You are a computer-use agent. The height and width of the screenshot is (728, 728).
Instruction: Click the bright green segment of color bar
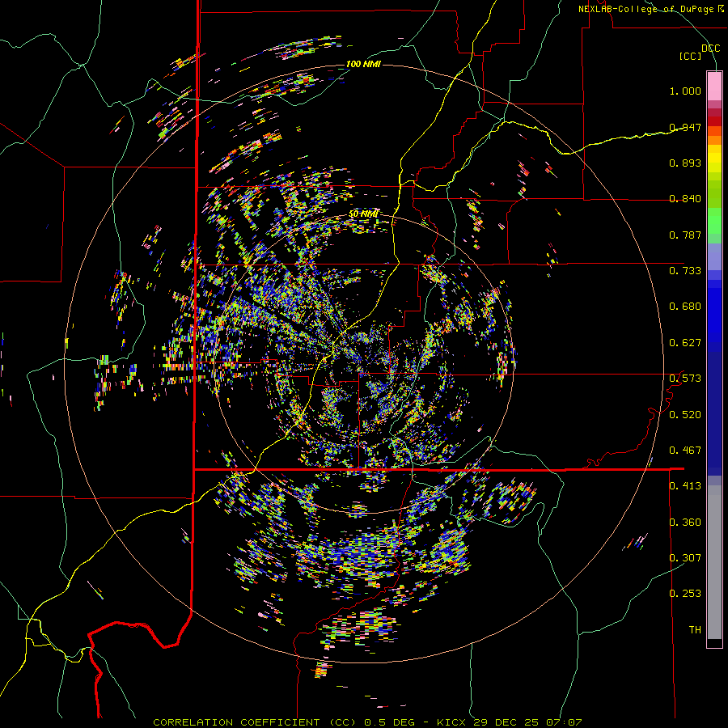coord(714,221)
